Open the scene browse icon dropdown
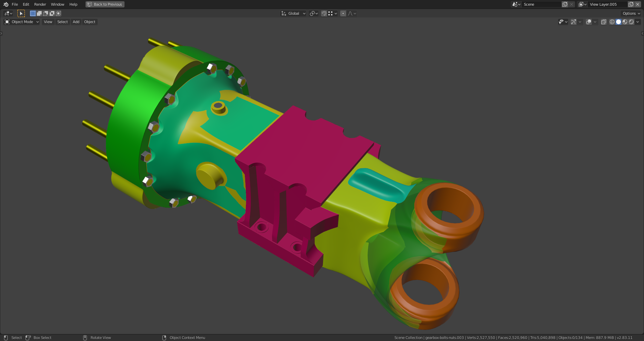644x341 pixels. pyautogui.click(x=516, y=4)
